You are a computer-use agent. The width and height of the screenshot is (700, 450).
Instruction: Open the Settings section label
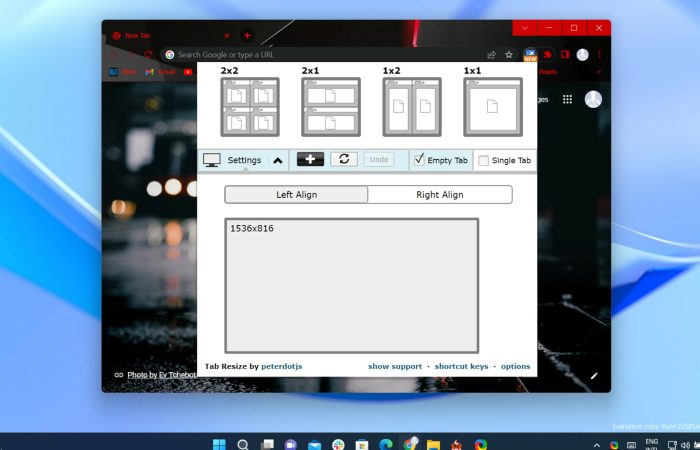[x=244, y=160]
